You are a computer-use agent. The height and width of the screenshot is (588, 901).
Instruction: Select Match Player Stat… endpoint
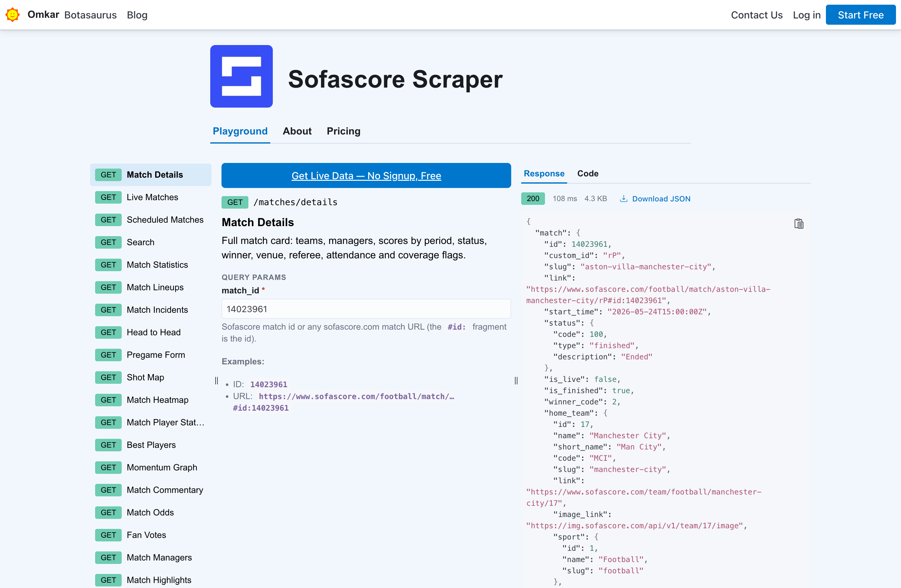point(151,422)
